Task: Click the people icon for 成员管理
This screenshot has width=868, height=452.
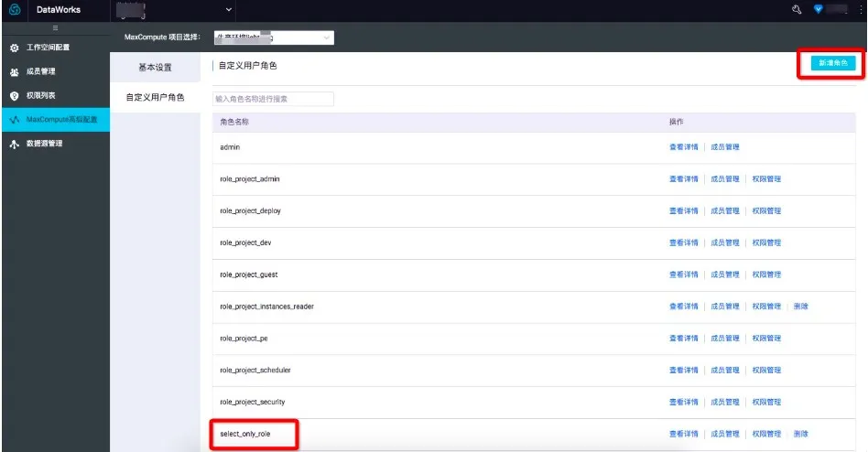Action: tap(15, 72)
